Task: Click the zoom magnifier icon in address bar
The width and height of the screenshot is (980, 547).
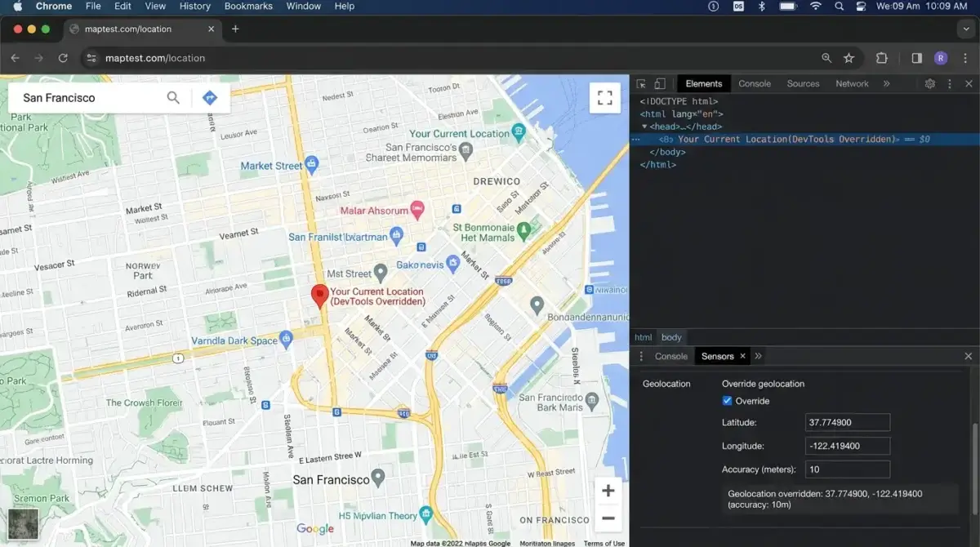Action: point(826,58)
